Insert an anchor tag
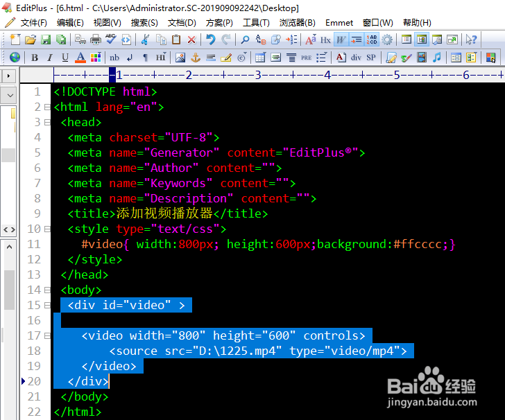505x420 pixels. pos(196,58)
